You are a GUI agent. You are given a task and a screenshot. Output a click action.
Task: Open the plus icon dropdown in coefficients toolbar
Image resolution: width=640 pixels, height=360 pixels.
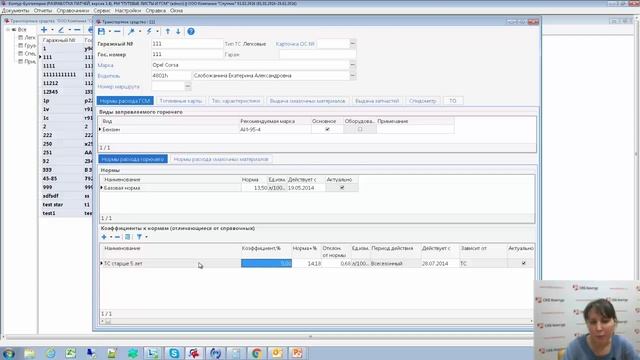pyautogui.click(x=111, y=237)
